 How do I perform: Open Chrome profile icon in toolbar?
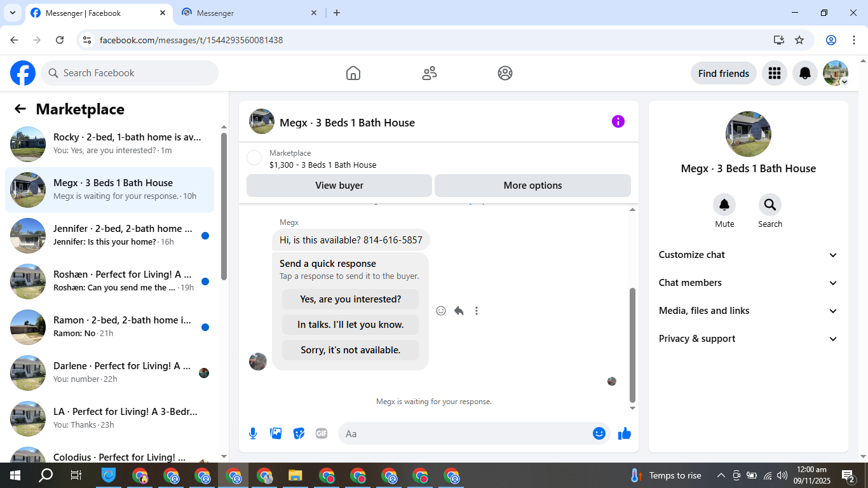click(x=831, y=40)
